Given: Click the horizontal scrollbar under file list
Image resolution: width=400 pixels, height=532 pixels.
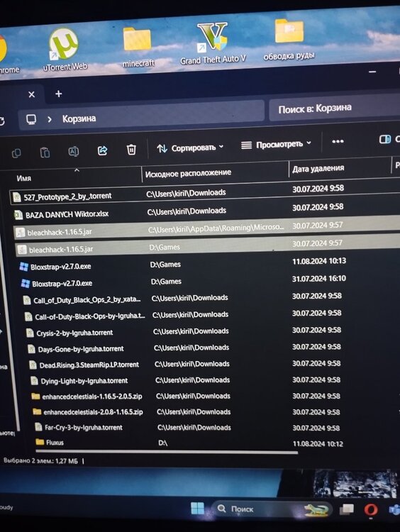Looking at the screenshot, I should (x=167, y=452).
